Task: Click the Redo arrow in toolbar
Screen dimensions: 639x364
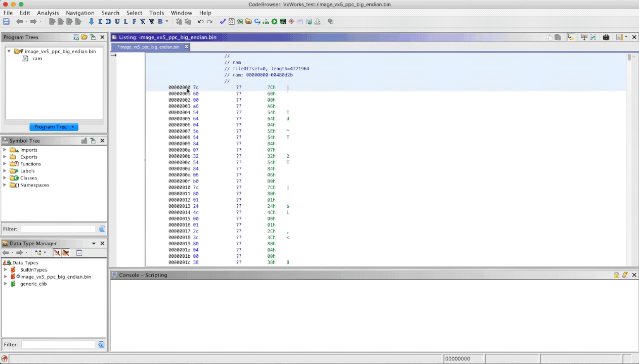Action: (209, 22)
